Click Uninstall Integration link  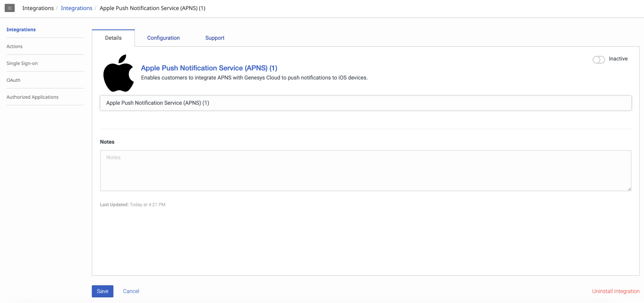[615, 291]
